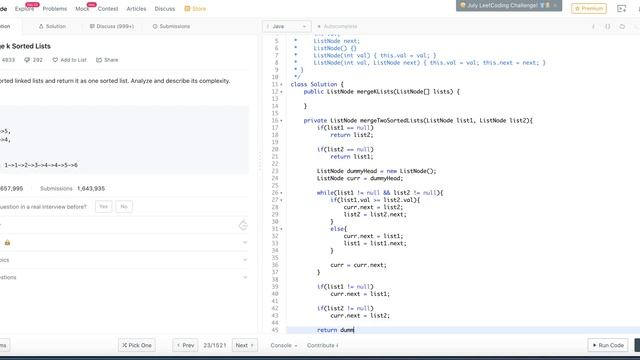Open the Articles navigation item
This screenshot has width=640, height=360.
[136, 9]
